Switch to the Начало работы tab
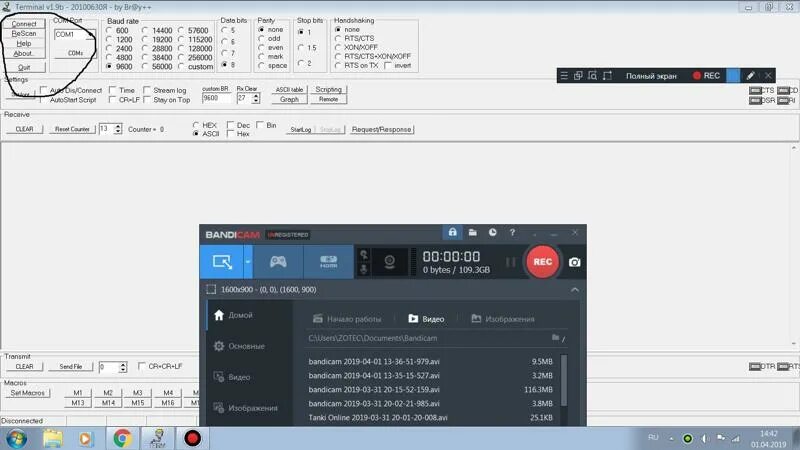 (347, 319)
